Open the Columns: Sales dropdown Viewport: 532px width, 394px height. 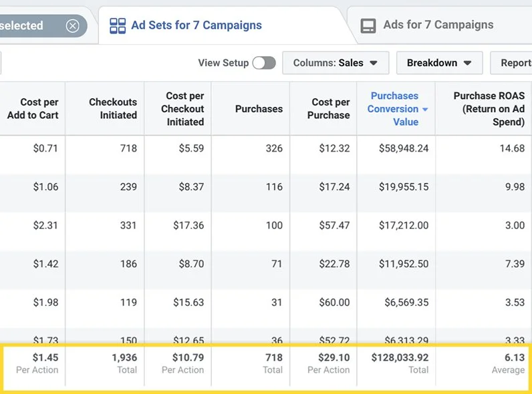click(x=335, y=63)
